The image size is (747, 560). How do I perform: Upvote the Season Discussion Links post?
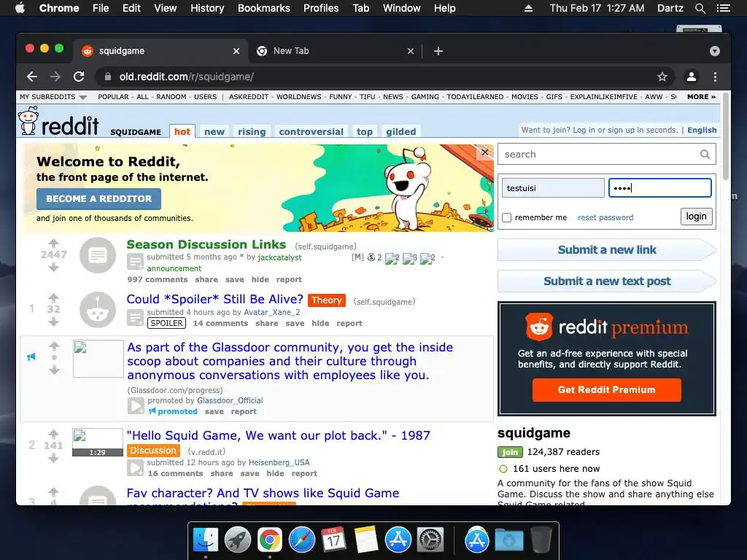pos(53,242)
